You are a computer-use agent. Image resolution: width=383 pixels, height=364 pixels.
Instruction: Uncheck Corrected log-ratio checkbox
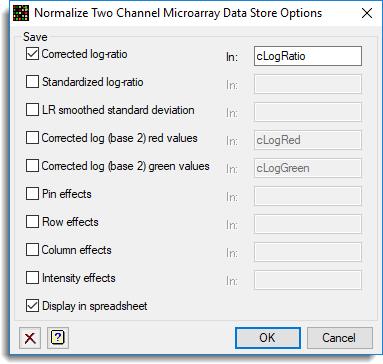(32, 54)
